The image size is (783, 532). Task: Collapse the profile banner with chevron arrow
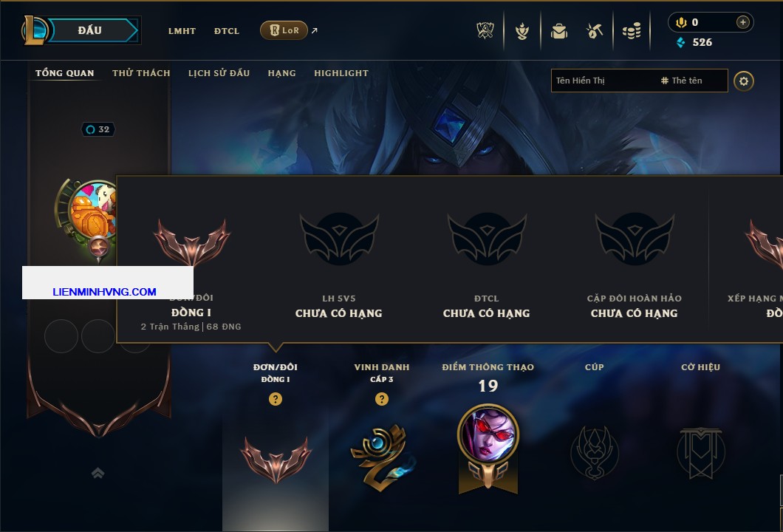pos(98,473)
